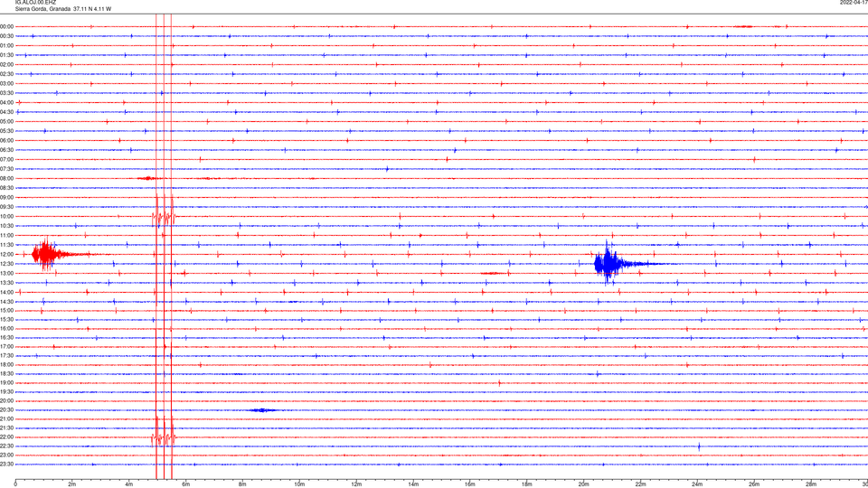Image resolution: width=868 pixels, height=488 pixels.
Task: Select the 20:30 time label
Action: point(6,409)
